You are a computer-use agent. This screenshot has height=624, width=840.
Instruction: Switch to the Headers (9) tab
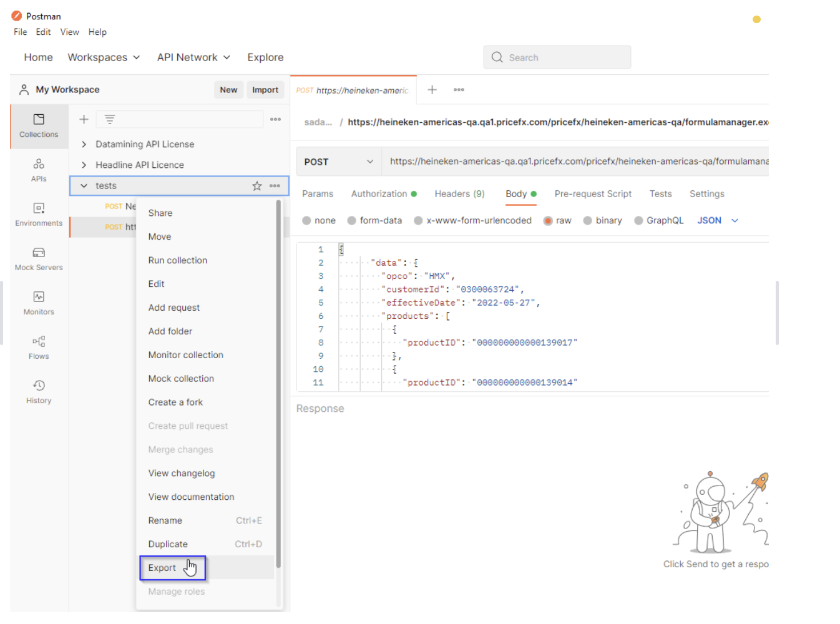pos(459,194)
